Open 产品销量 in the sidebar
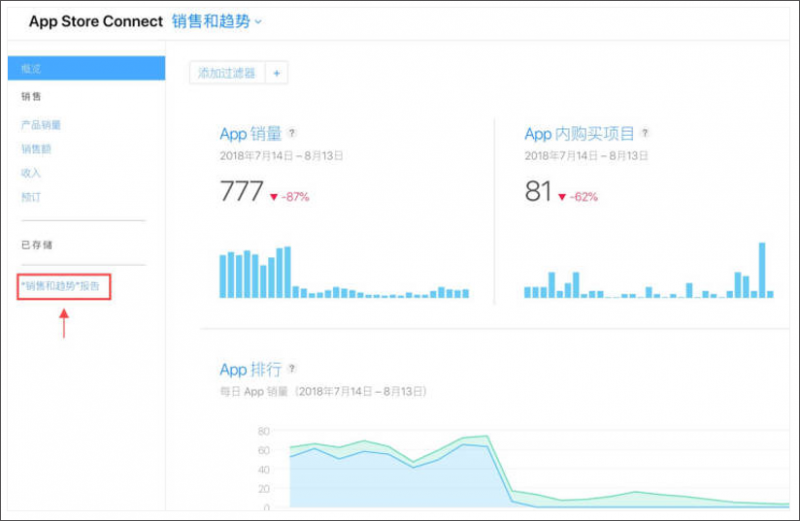This screenshot has height=521, width=800. click(x=41, y=125)
